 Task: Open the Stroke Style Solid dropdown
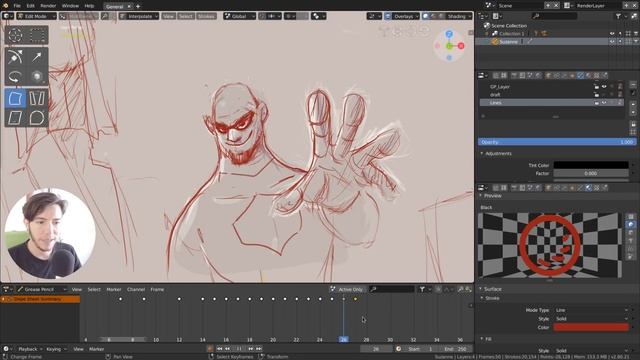[x=591, y=319]
